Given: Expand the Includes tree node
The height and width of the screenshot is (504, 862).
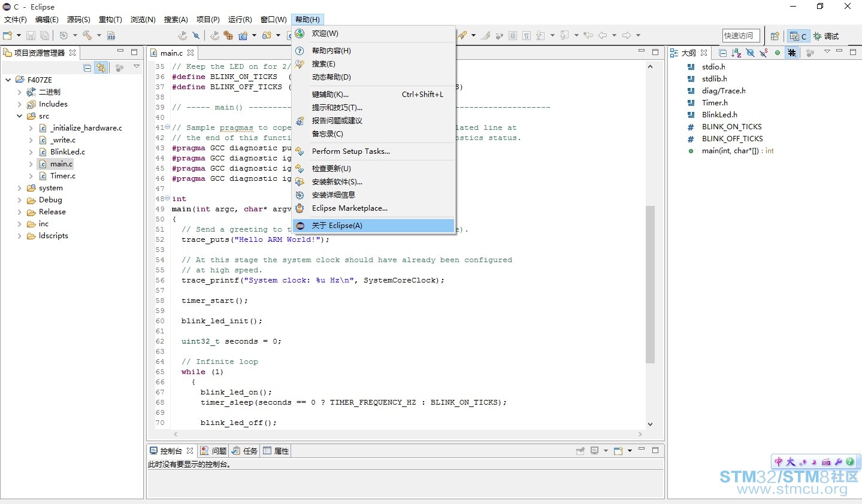Looking at the screenshot, I should (20, 104).
